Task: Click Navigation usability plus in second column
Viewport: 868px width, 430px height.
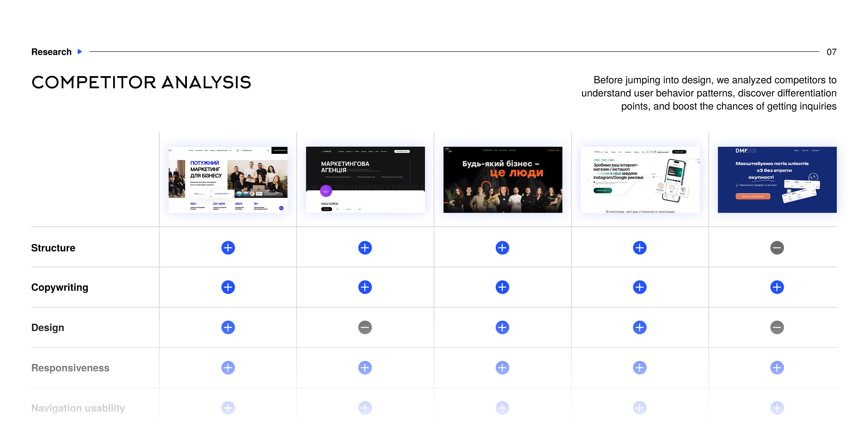Action: pyautogui.click(x=365, y=408)
